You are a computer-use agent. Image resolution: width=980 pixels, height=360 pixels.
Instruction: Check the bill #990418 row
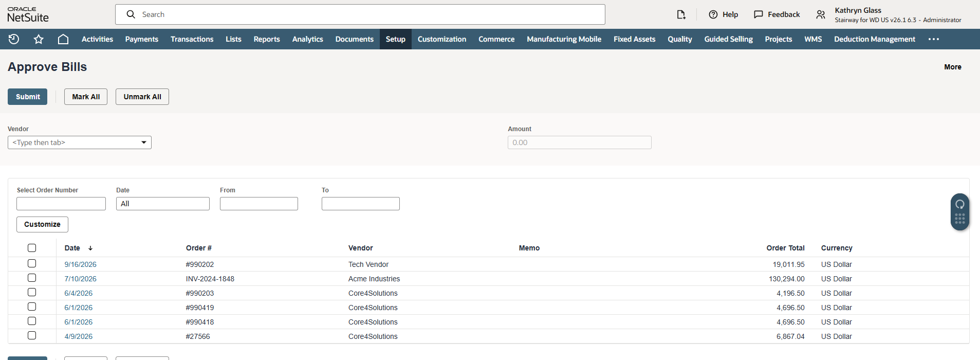point(32,321)
